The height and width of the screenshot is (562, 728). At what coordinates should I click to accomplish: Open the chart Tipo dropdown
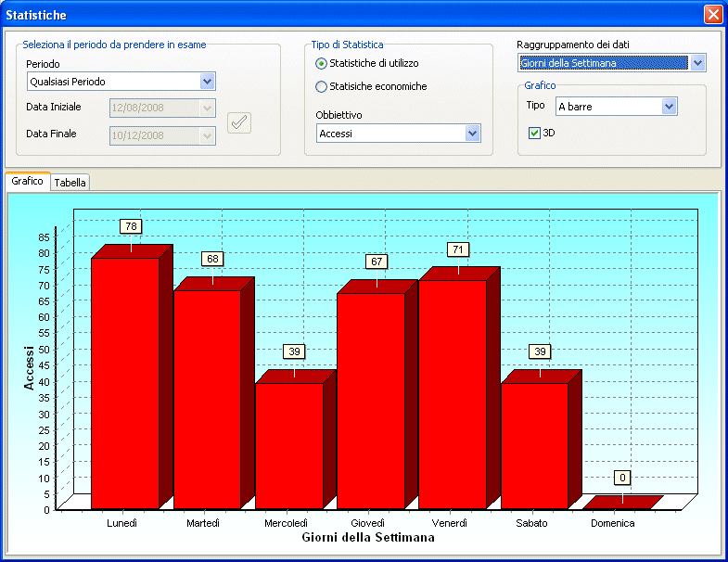point(669,107)
